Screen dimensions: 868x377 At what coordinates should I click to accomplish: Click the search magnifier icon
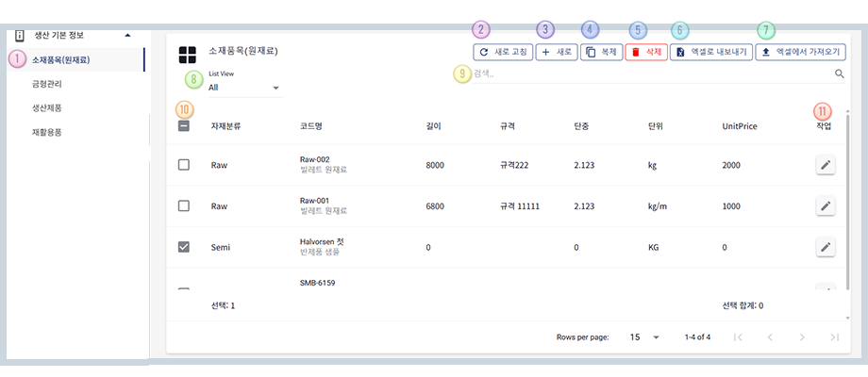839,74
